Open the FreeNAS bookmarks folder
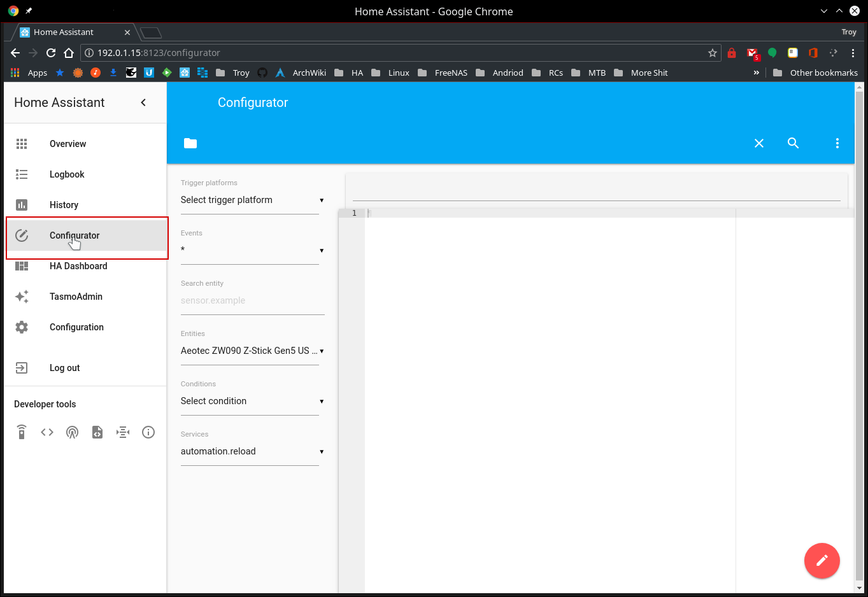The image size is (868, 597). 443,73
